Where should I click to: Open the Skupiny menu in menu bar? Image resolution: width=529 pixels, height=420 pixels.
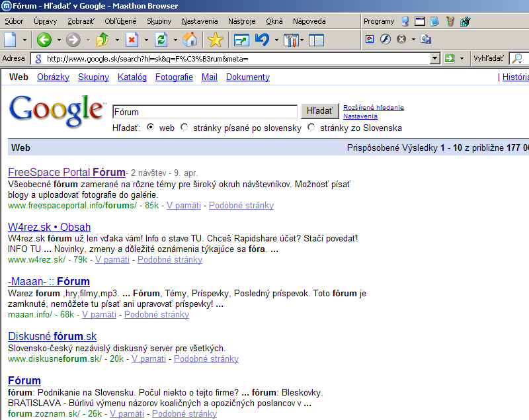click(159, 21)
